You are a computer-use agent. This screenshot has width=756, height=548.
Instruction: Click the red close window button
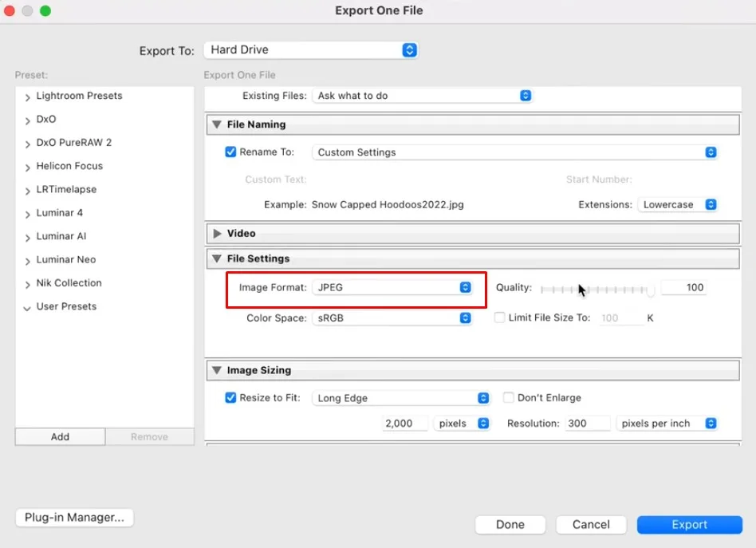(x=9, y=10)
